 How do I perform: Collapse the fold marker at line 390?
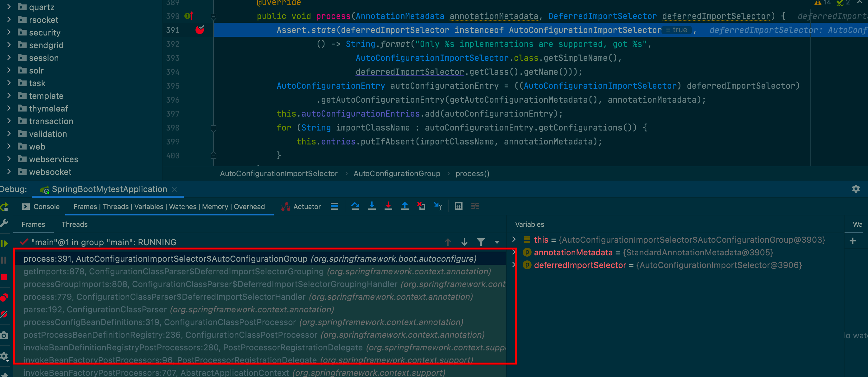(213, 16)
